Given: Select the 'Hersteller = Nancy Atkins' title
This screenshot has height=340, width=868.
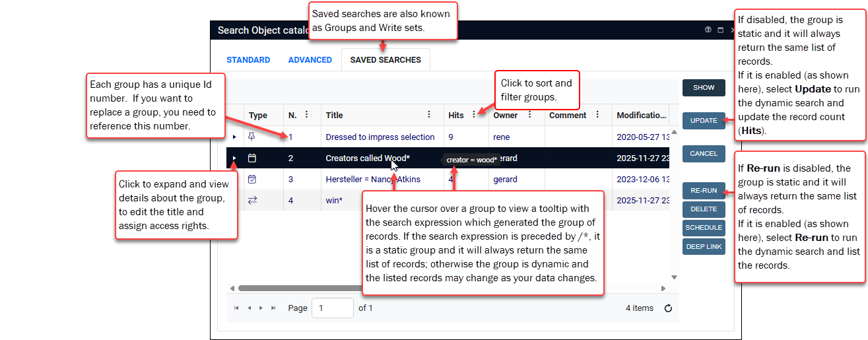Looking at the screenshot, I should (x=373, y=179).
